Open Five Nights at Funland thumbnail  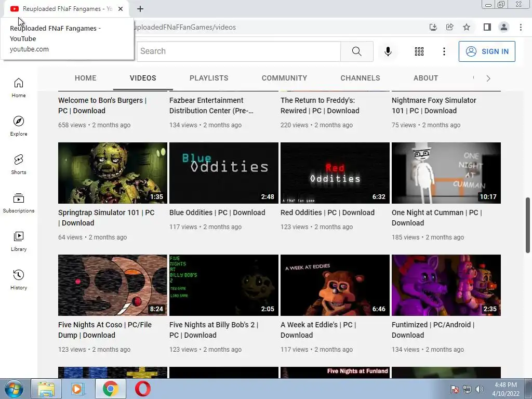335,373
